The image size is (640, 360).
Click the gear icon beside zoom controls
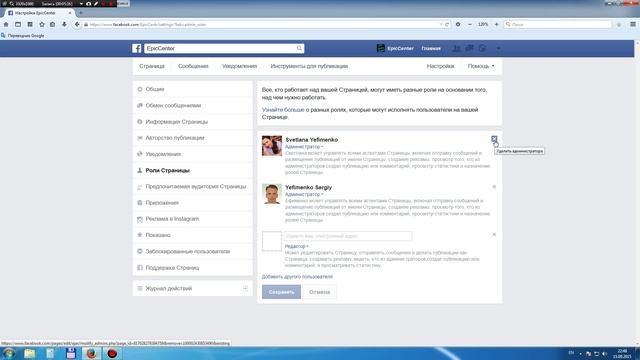click(458, 24)
